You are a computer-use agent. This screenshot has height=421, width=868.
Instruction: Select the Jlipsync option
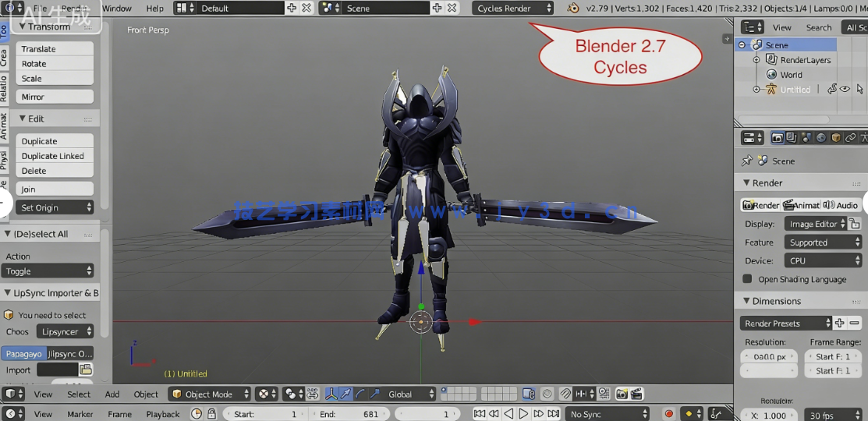pos(70,353)
